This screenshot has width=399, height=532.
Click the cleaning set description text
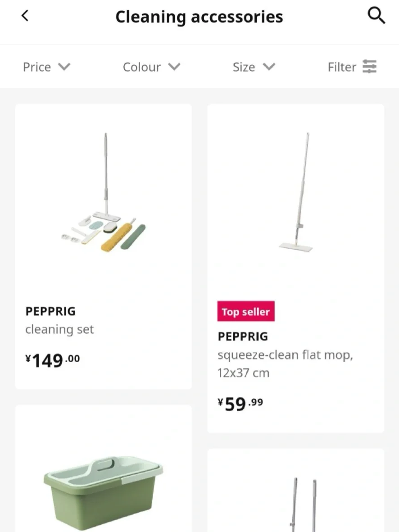coord(59,330)
